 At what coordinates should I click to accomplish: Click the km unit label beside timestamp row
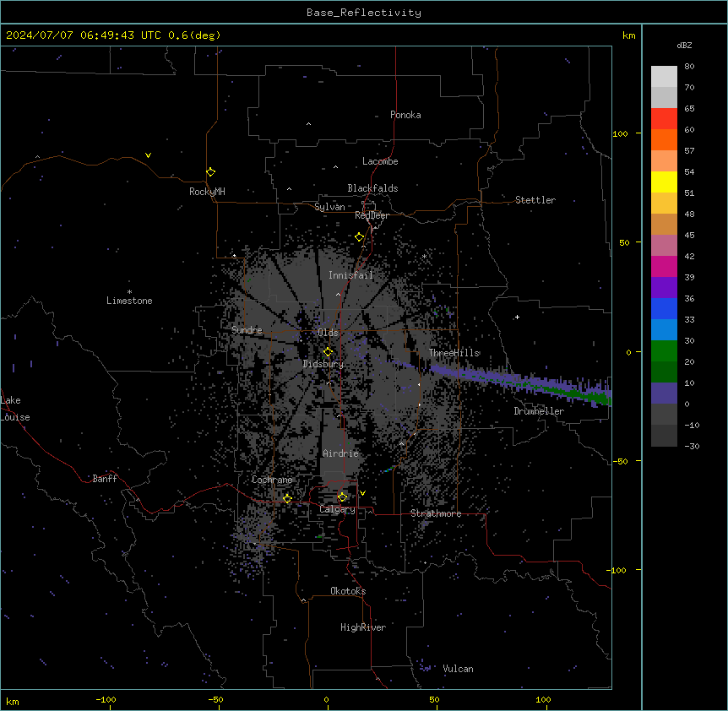628,35
